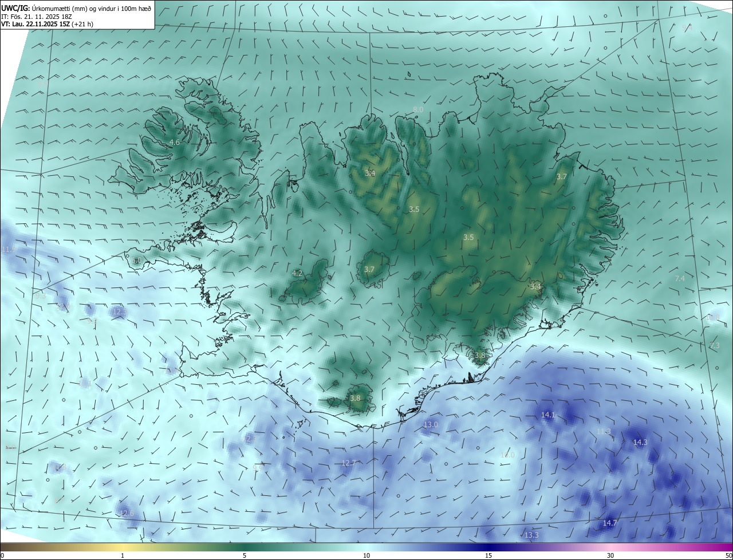Image resolution: width=733 pixels, height=560 pixels.
Task: Click the 14.1 precipitable water value
Action: click(548, 415)
